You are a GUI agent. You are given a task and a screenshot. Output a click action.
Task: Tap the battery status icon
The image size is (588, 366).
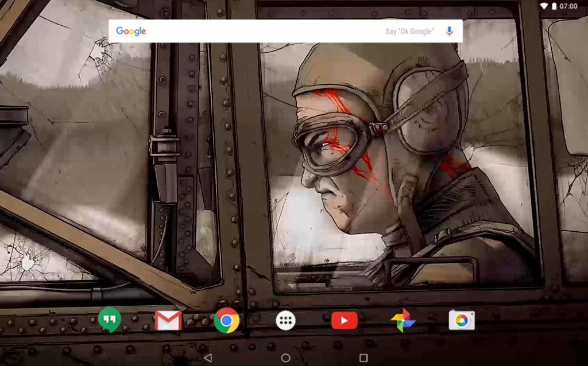pos(554,6)
